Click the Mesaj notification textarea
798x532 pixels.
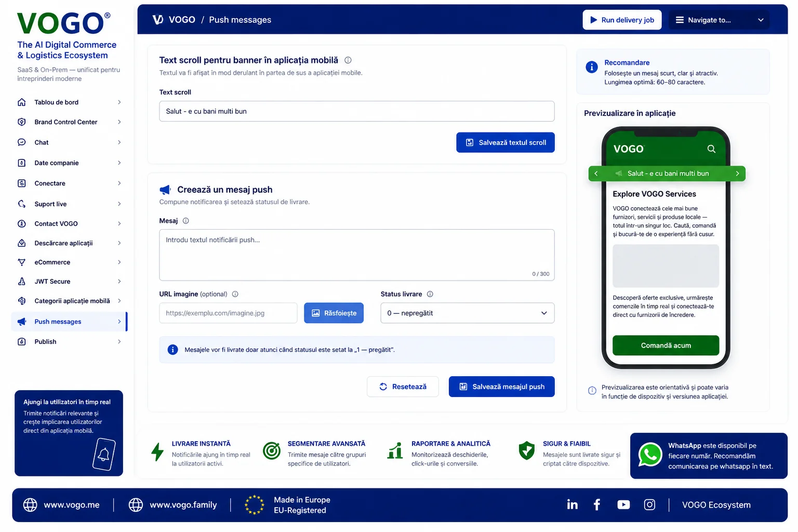coord(357,255)
